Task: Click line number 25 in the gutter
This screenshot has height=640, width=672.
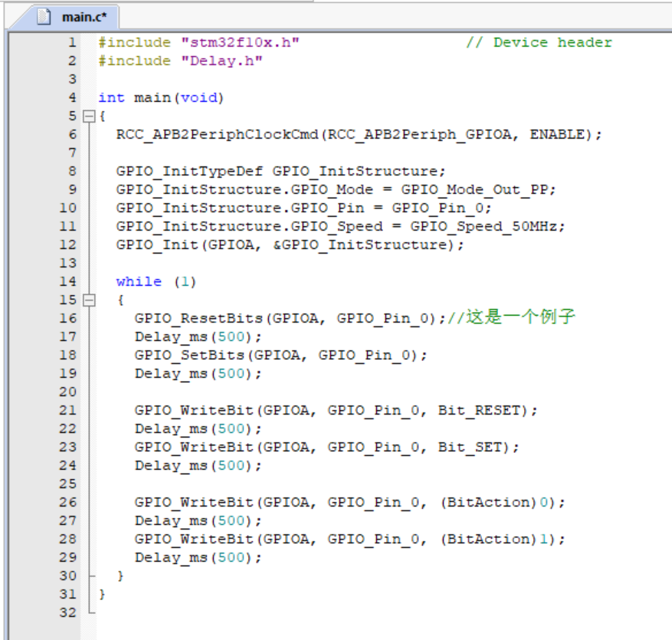Action: click(67, 484)
